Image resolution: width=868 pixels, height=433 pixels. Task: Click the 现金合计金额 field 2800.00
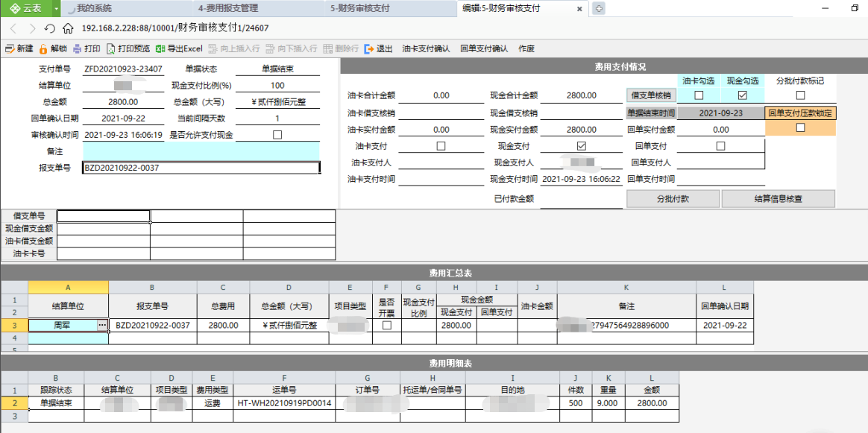coord(581,95)
